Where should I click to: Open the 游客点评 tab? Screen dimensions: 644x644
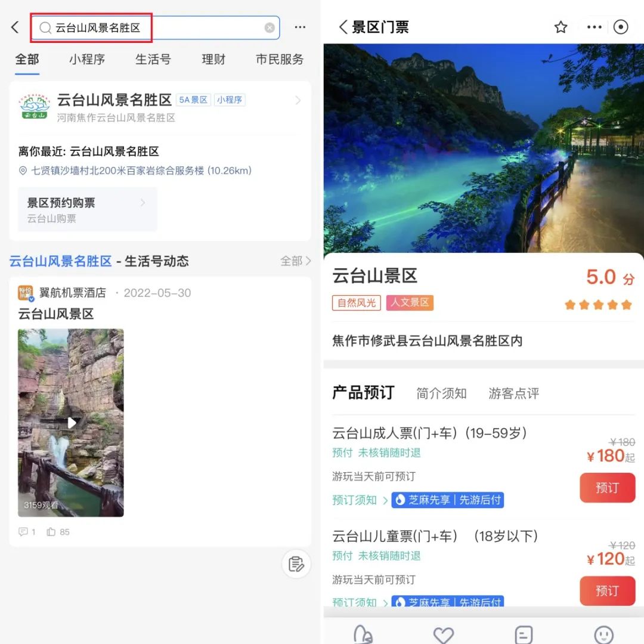[513, 394]
